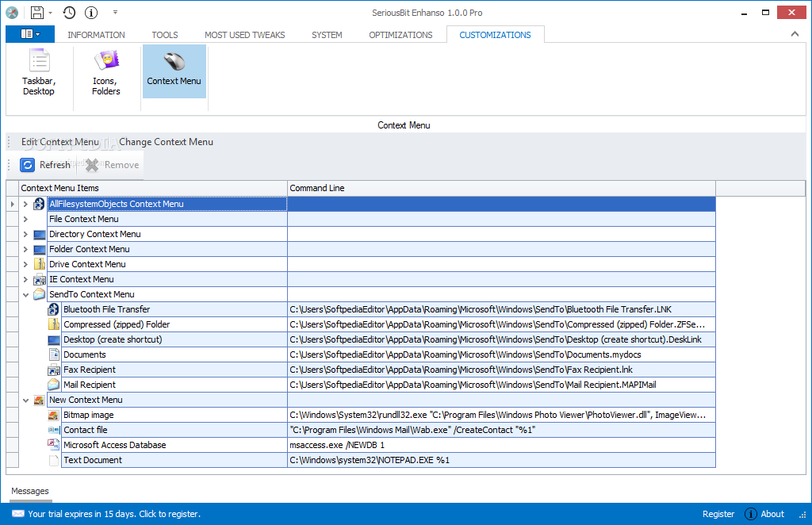
Task: Click IE Context Menu icon
Action: 40,280
